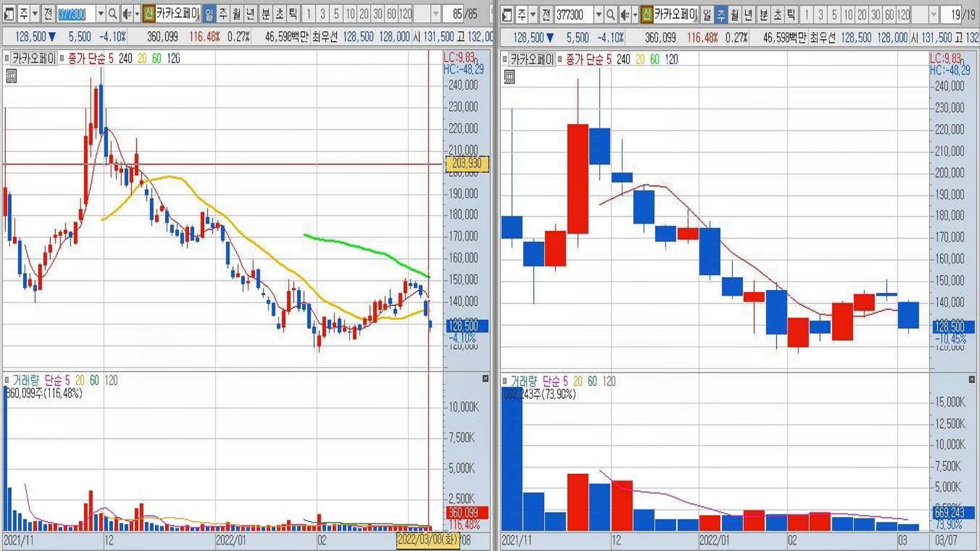Image resolution: width=980 pixels, height=551 pixels.
Task: Open the interval combo box arrow in left chart
Action: tap(435, 14)
